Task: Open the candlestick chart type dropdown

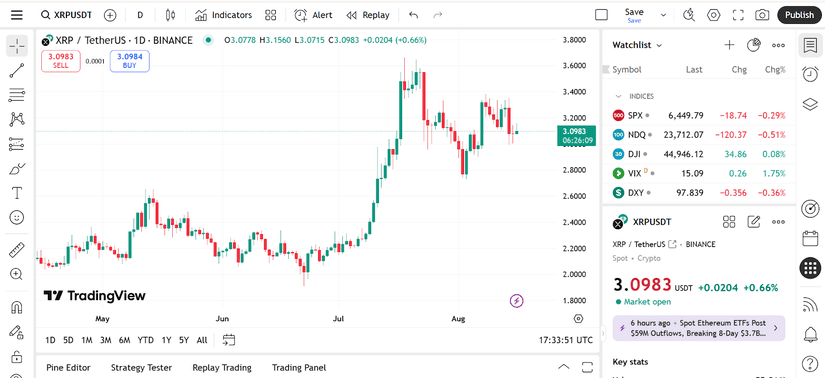Action: coord(170,15)
